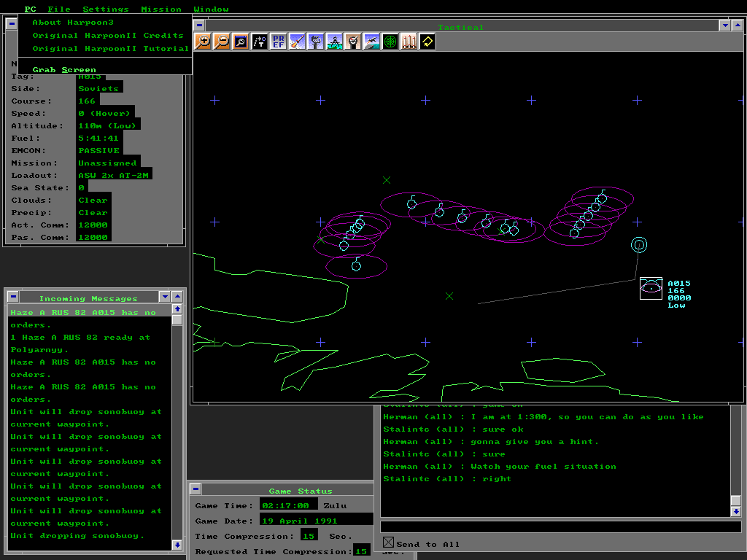Open the three-missile magazines icon
The height and width of the screenshot is (560, 747).
tap(409, 42)
